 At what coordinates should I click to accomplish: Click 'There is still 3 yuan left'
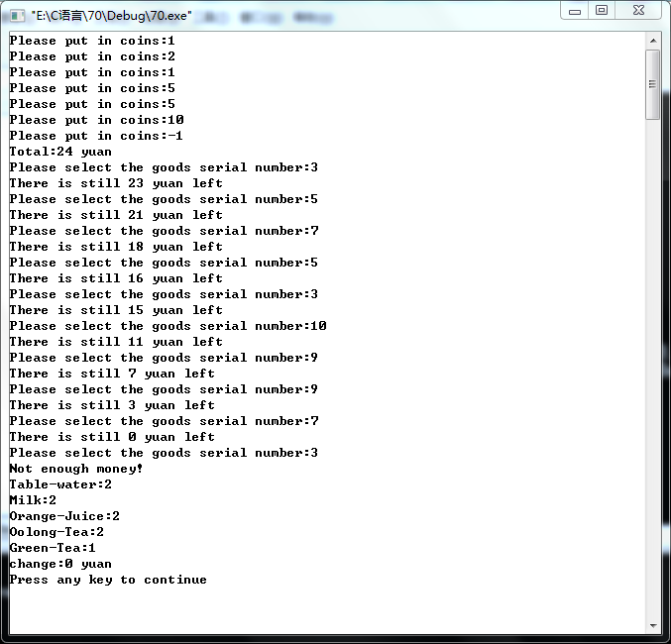pos(112,405)
